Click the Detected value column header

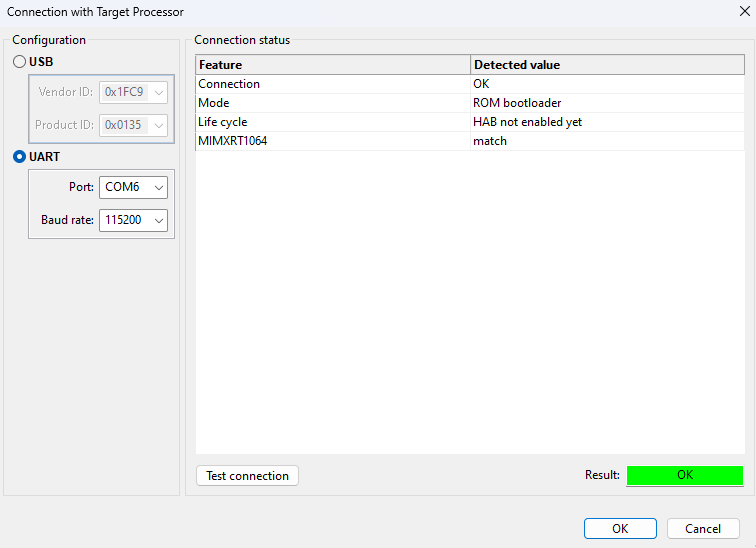(607, 65)
